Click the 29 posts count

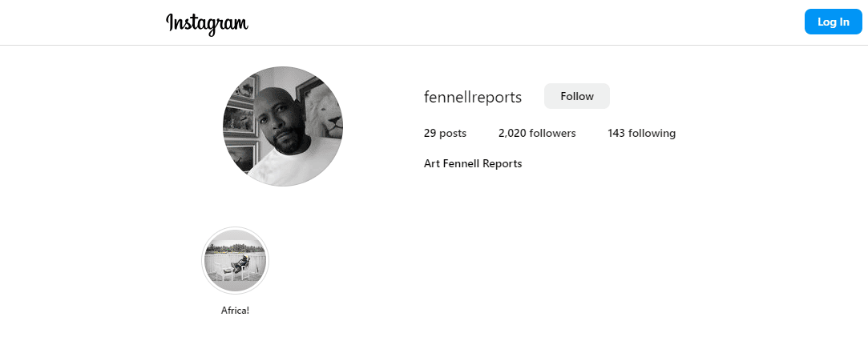445,133
